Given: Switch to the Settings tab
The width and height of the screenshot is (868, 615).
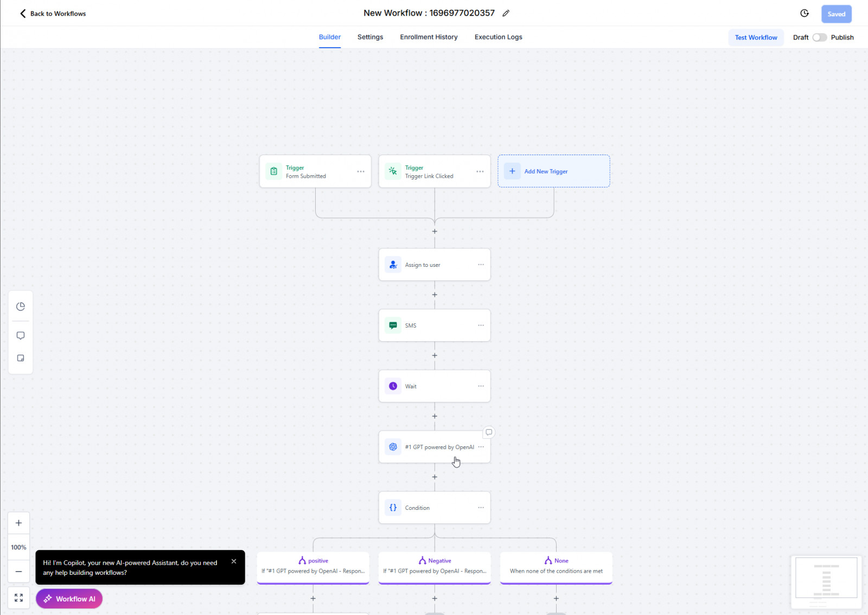Looking at the screenshot, I should (x=370, y=37).
